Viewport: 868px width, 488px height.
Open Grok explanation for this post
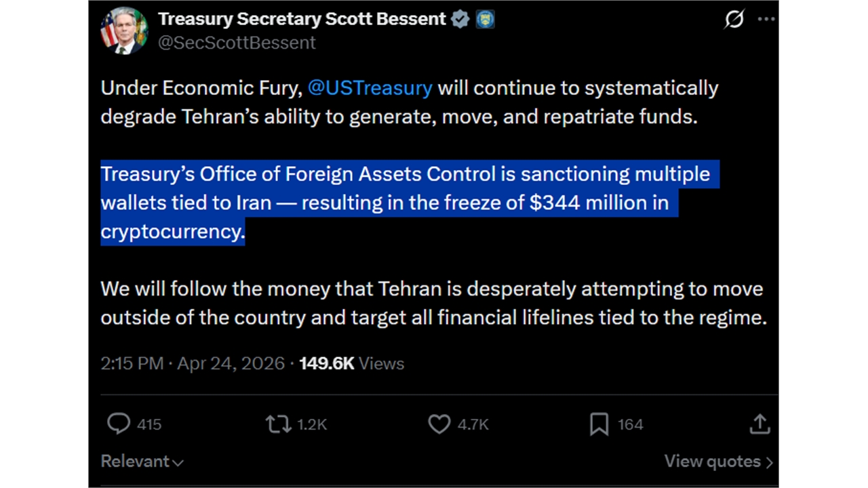734,20
